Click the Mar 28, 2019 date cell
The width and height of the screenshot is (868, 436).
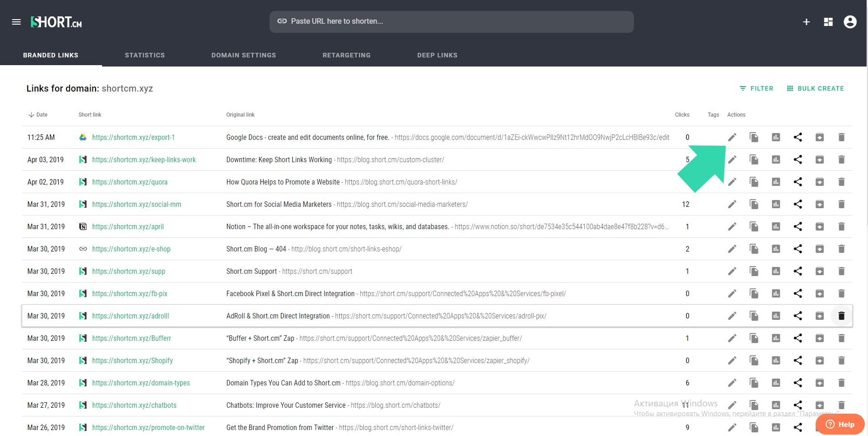coord(46,383)
